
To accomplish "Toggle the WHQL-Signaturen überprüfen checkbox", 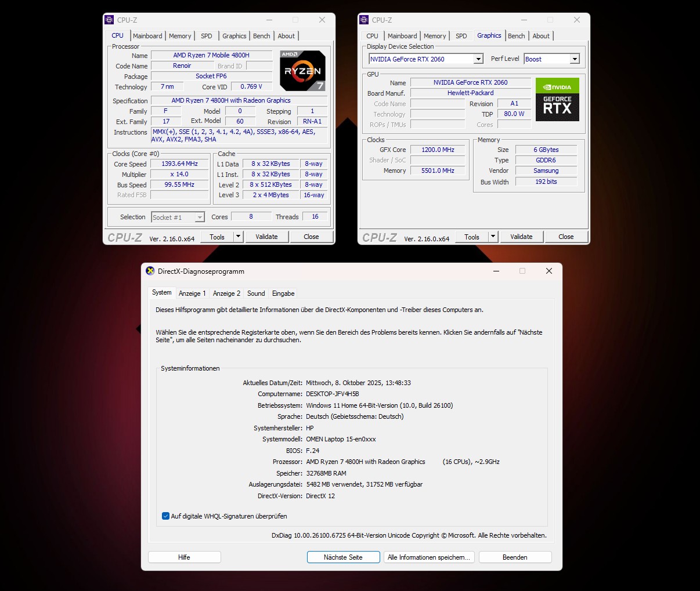I will (166, 516).
